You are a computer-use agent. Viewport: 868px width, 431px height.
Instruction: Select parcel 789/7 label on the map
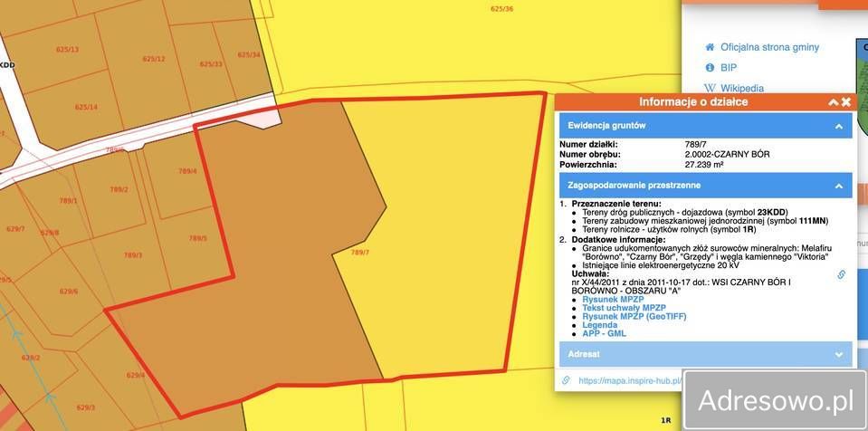point(360,253)
